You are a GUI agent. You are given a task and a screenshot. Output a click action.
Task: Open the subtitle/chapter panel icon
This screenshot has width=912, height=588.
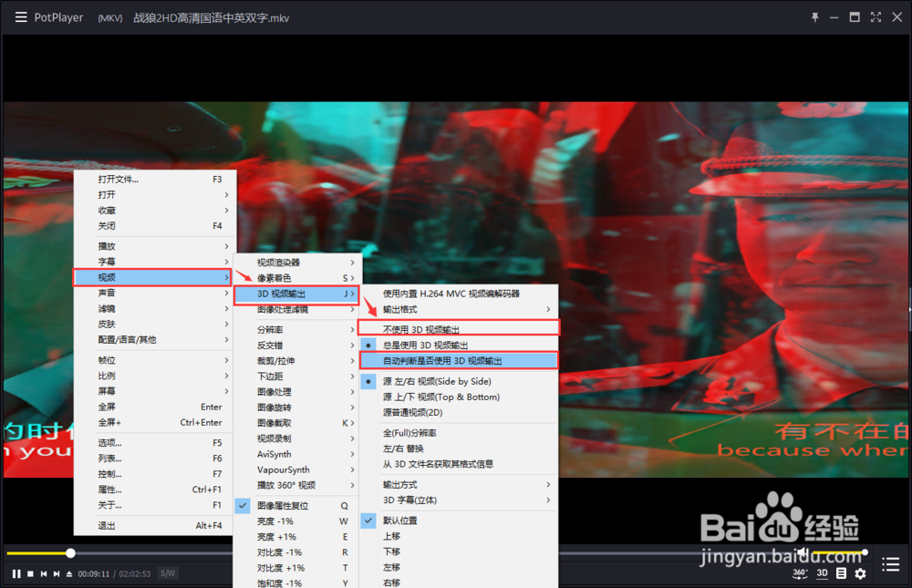click(841, 573)
